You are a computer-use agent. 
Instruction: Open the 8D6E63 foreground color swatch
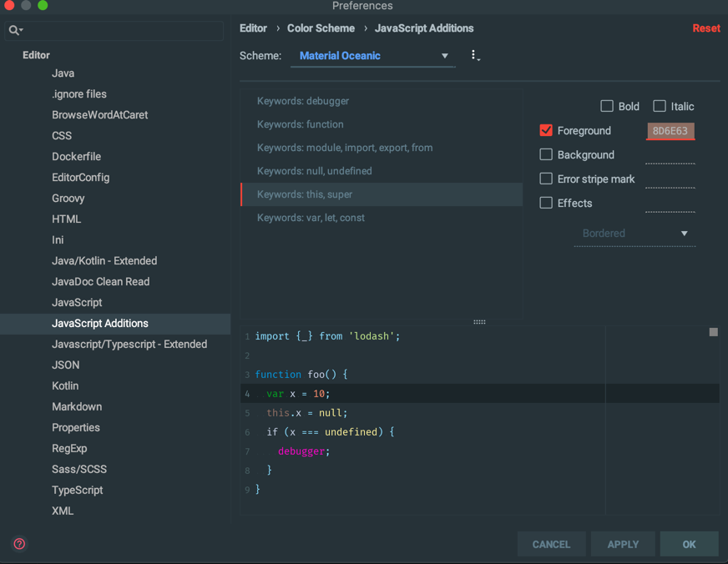point(670,130)
